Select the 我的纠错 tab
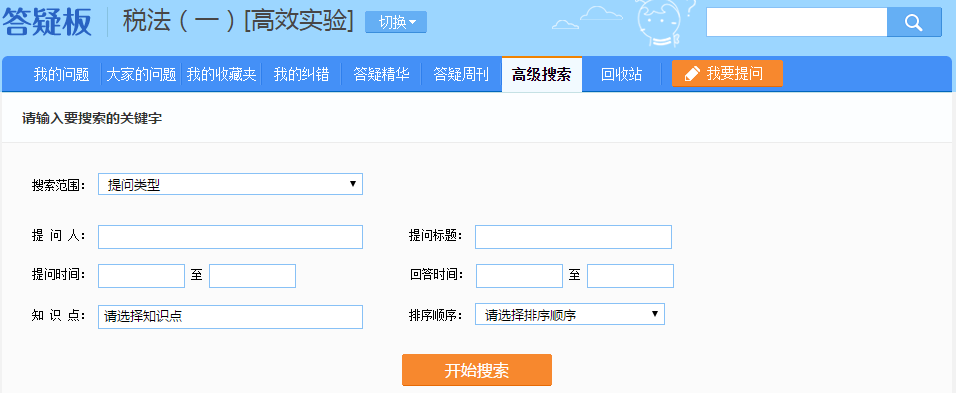 click(x=301, y=75)
